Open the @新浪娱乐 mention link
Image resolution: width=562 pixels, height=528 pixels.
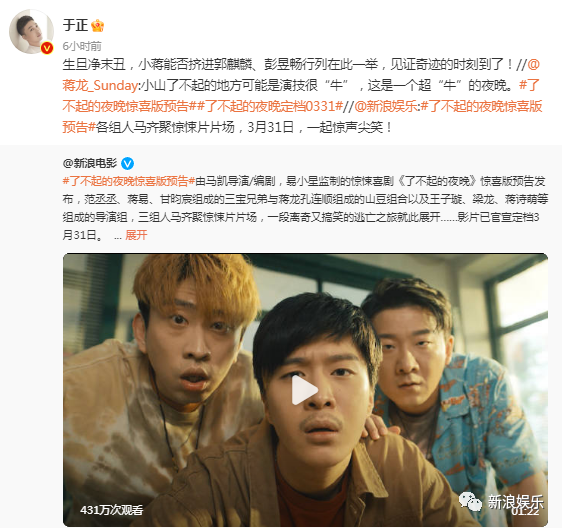386,106
